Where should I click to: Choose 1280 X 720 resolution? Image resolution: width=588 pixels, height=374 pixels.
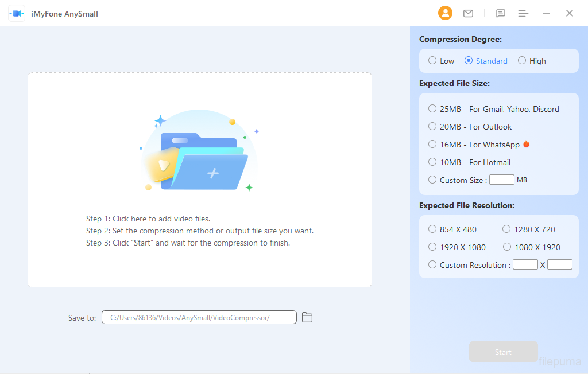click(x=506, y=229)
